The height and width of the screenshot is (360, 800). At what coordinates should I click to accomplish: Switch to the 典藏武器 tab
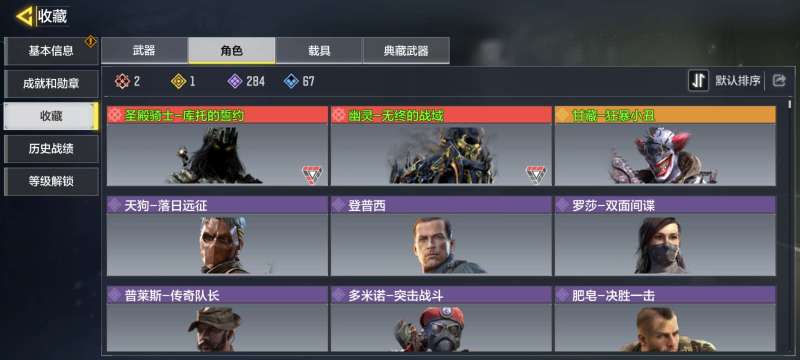(x=406, y=50)
